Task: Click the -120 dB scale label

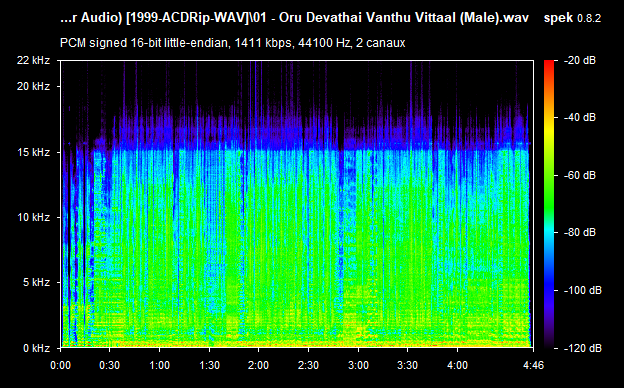Action: coord(583,348)
